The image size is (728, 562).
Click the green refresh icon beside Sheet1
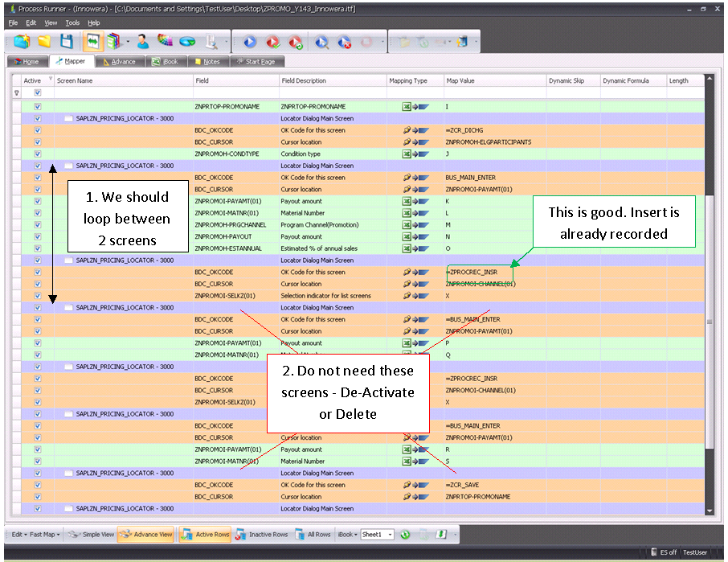click(405, 535)
